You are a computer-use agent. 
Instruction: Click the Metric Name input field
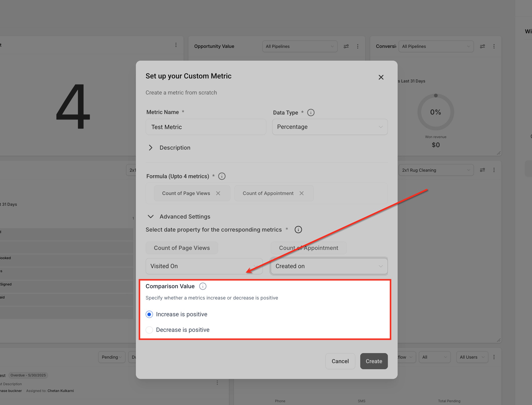206,127
